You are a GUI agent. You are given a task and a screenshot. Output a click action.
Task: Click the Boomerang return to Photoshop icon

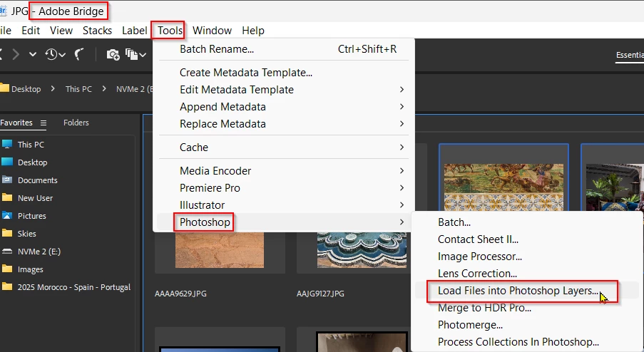[79, 54]
